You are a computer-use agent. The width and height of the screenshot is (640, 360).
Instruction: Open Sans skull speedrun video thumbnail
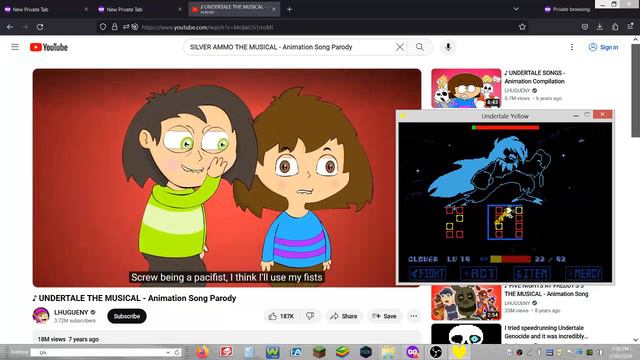(466, 334)
